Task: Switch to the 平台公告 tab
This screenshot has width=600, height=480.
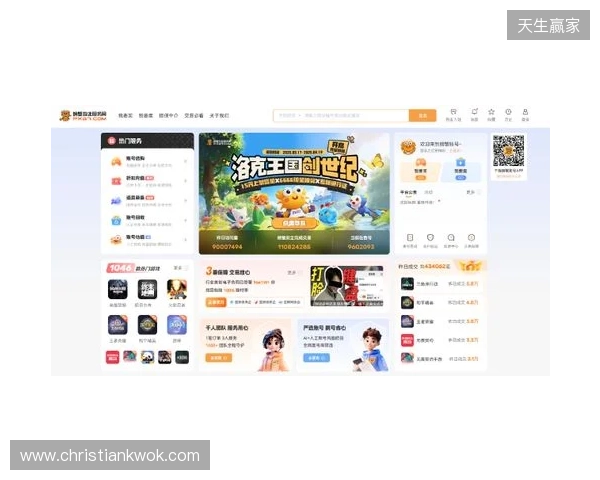Action: (x=408, y=192)
